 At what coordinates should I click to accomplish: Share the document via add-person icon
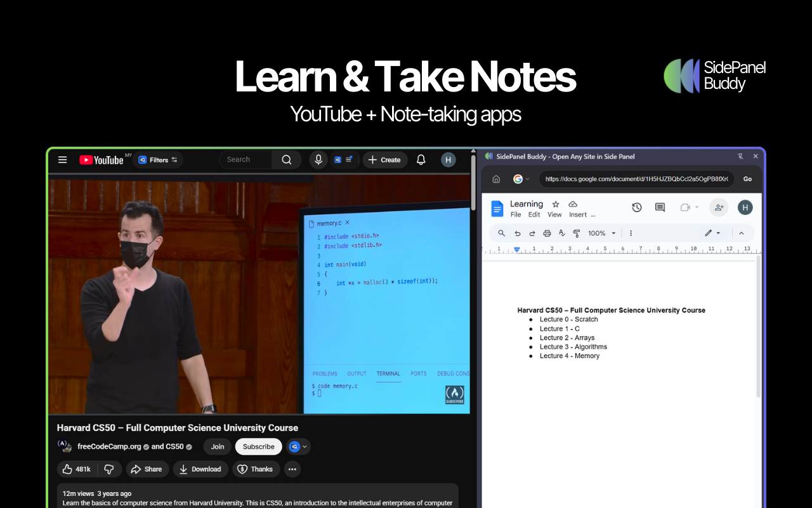719,208
